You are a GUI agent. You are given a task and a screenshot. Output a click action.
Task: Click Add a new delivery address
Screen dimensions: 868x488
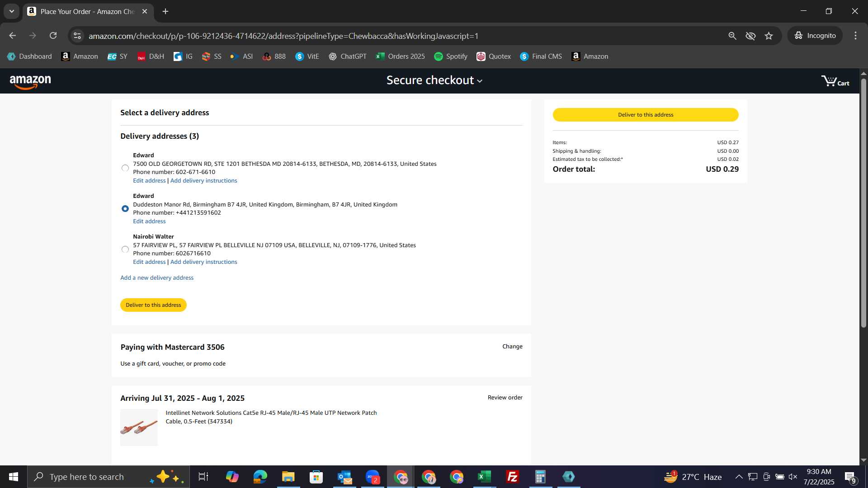157,278
